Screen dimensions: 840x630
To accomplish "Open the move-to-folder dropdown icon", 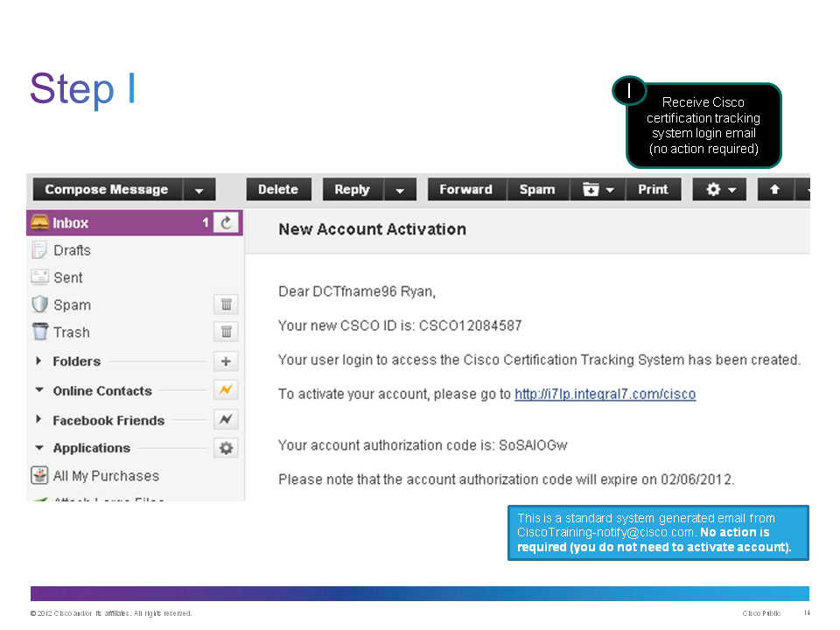I will 598,190.
